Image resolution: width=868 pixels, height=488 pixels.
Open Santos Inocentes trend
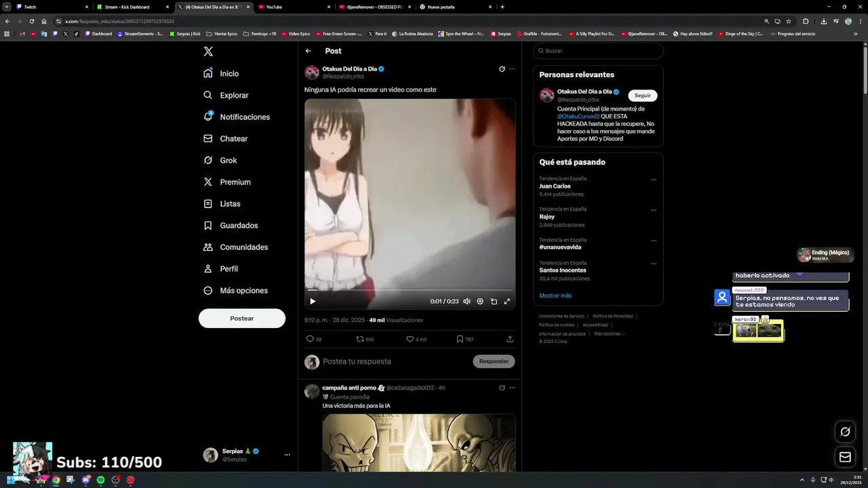[x=562, y=270]
